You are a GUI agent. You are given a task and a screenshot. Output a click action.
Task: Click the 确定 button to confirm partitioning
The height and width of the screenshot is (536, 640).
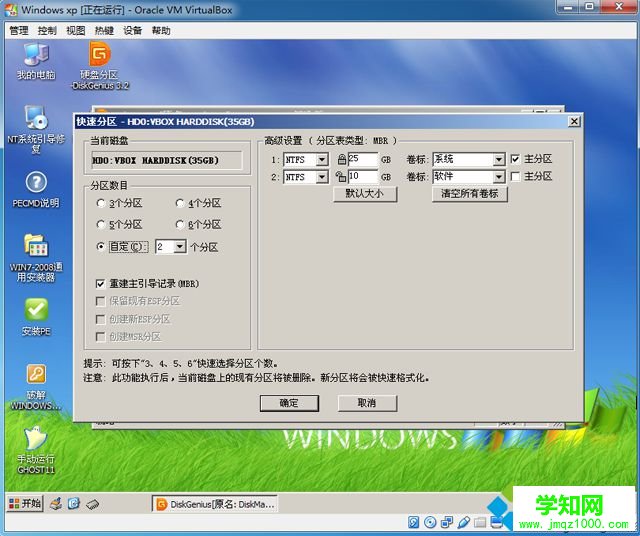click(289, 403)
